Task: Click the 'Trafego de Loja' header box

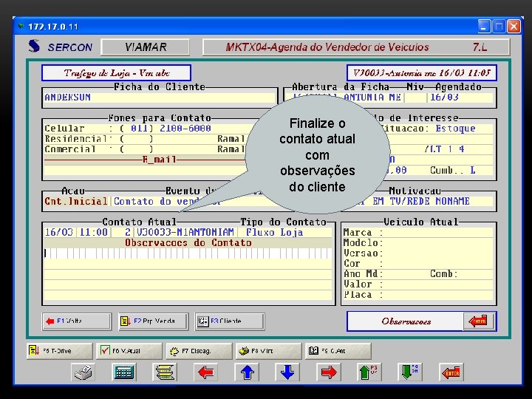Action: pyautogui.click(x=117, y=73)
